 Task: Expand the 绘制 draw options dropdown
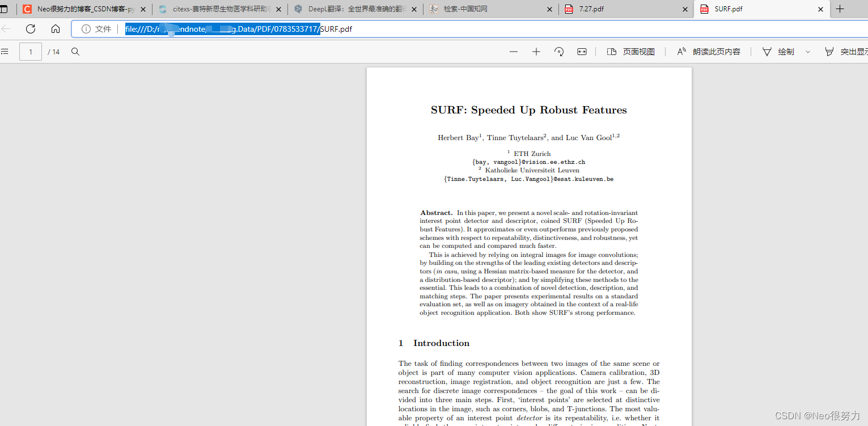click(x=808, y=52)
